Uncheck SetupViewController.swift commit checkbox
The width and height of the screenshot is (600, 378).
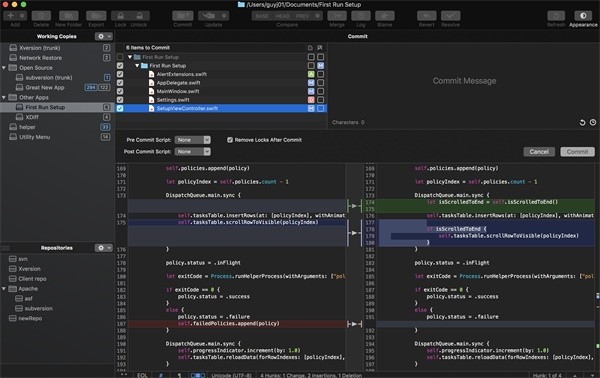point(120,108)
